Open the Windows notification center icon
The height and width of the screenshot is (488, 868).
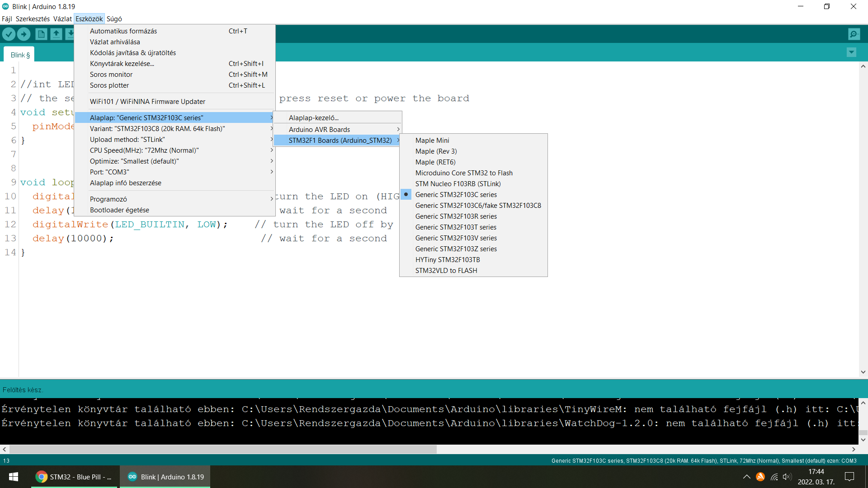[849, 477]
